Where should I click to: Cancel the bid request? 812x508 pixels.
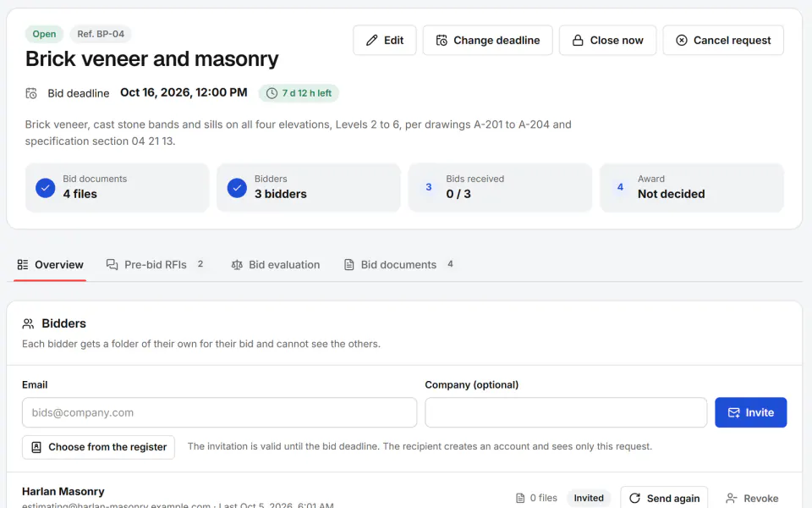click(723, 41)
